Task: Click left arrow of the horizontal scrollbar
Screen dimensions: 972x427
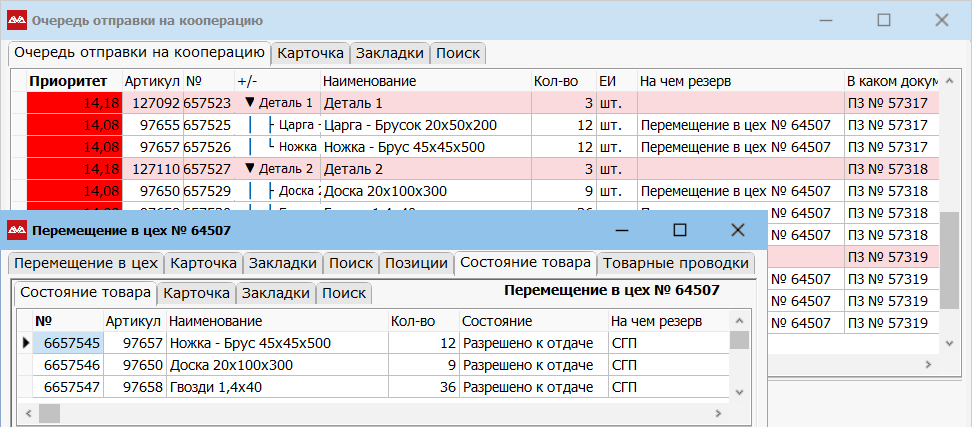Action: pyautogui.click(x=27, y=413)
